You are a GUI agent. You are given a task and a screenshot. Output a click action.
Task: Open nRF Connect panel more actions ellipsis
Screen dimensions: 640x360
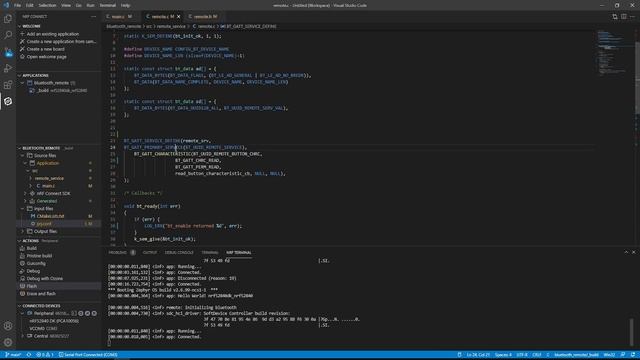(93, 17)
